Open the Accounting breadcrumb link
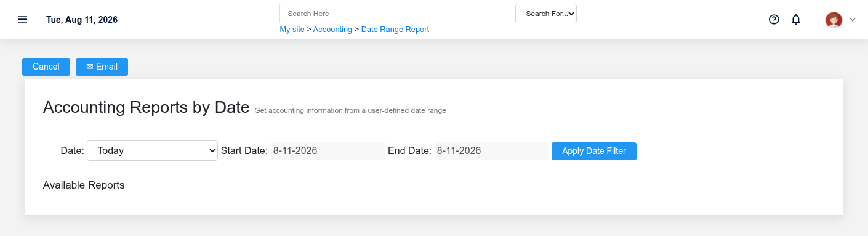Screen dimensions: 868x236 click(332, 30)
